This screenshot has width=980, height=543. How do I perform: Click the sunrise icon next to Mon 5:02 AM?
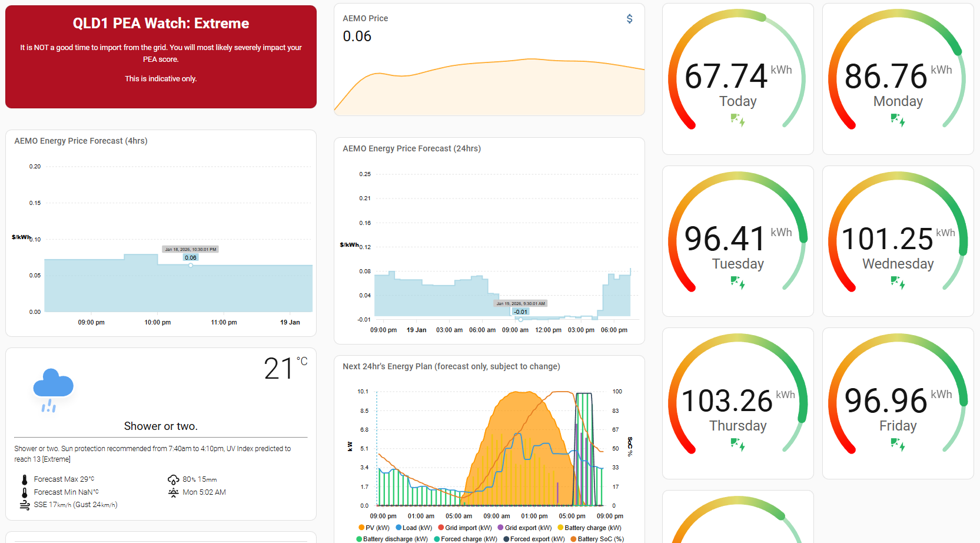coord(172,492)
